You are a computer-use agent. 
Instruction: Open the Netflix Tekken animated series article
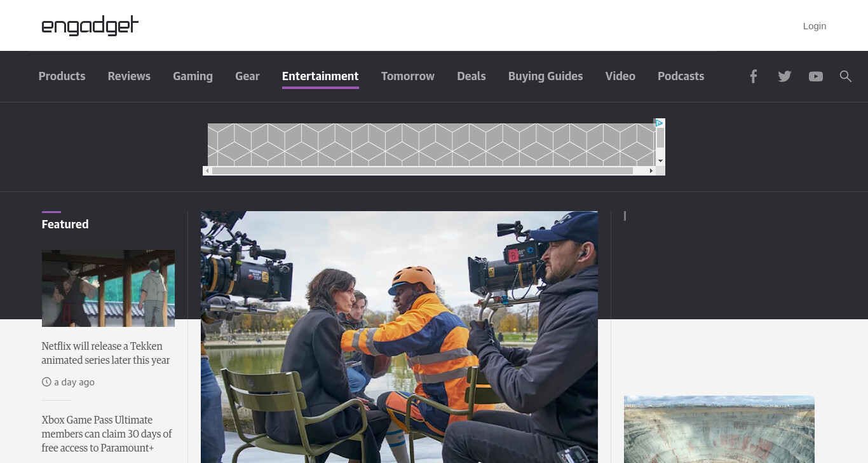[106, 353]
